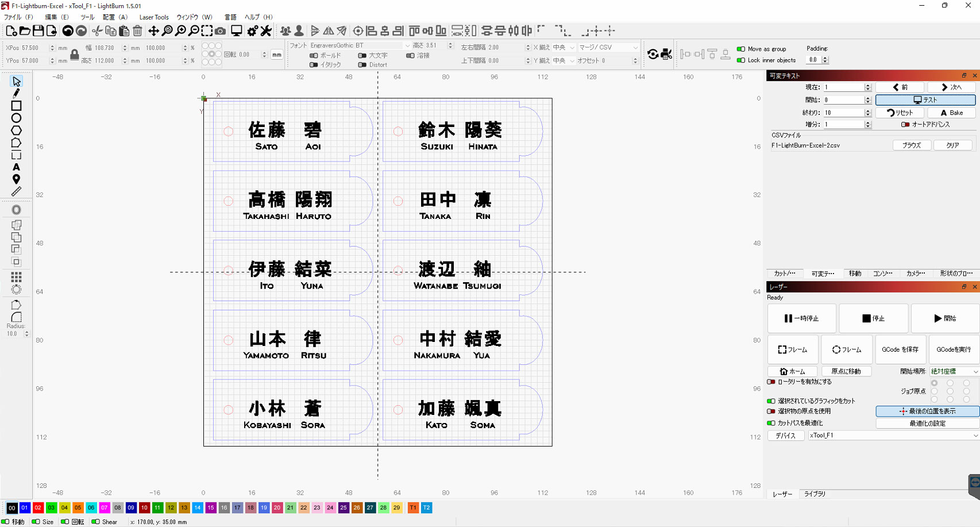
Task: Switch to the ライブラリ tab
Action: pos(815,494)
